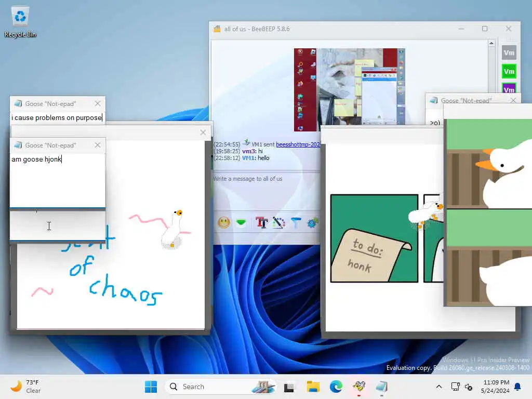Maximize the BeeBEEP window
This screenshot has width=532, height=399.
tap(485, 29)
